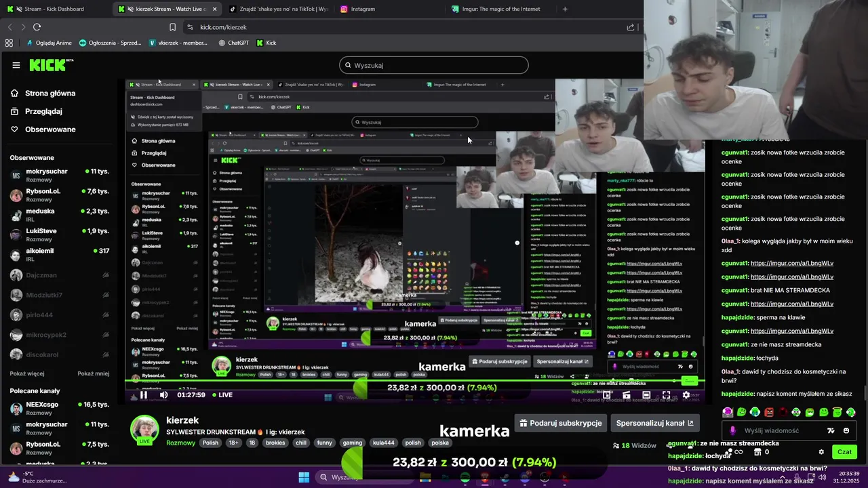This screenshot has height=488, width=868.
Task: Click username 0laa_1 in dawid message
Action: click(x=731, y=371)
